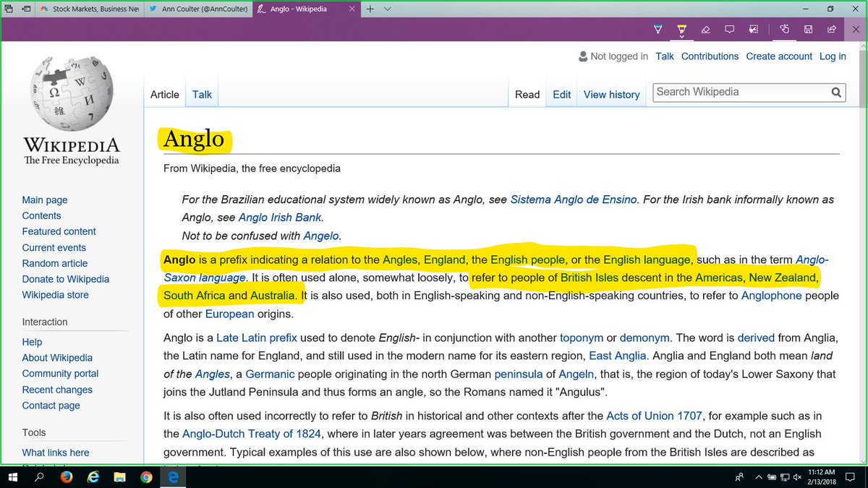Open Wikipedia store link
The height and width of the screenshot is (488, 868).
tap(56, 296)
